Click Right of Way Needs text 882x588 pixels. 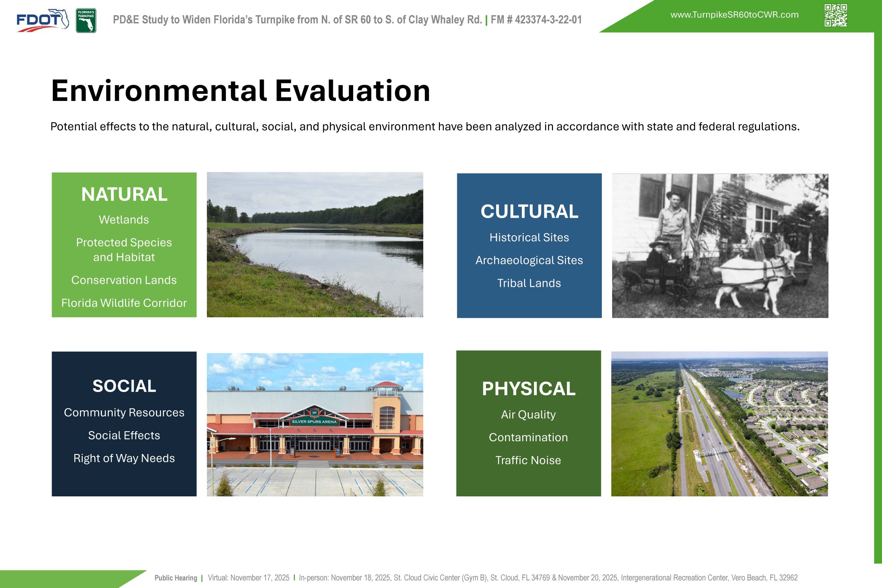click(124, 458)
